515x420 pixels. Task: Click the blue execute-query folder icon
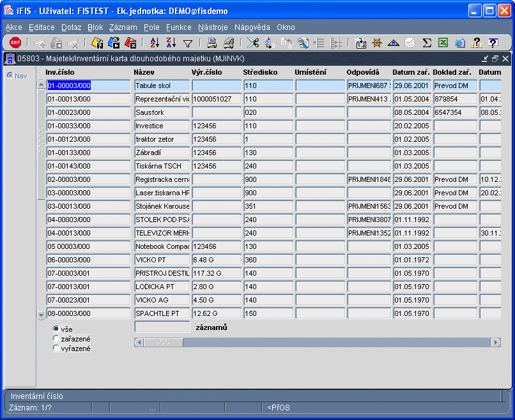point(114,43)
